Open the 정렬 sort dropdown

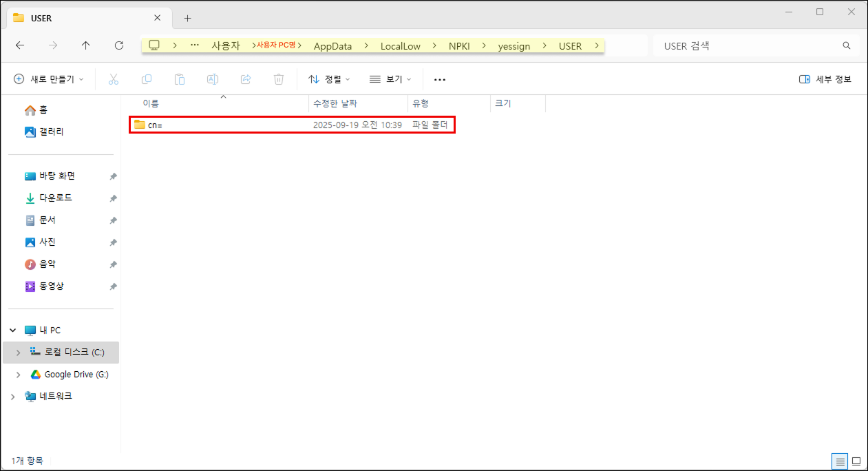coord(330,79)
